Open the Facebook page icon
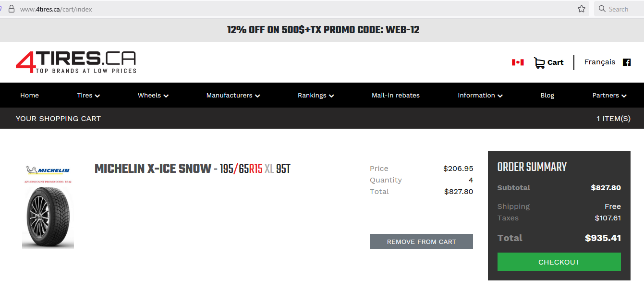This screenshot has width=644, height=303. point(627,62)
